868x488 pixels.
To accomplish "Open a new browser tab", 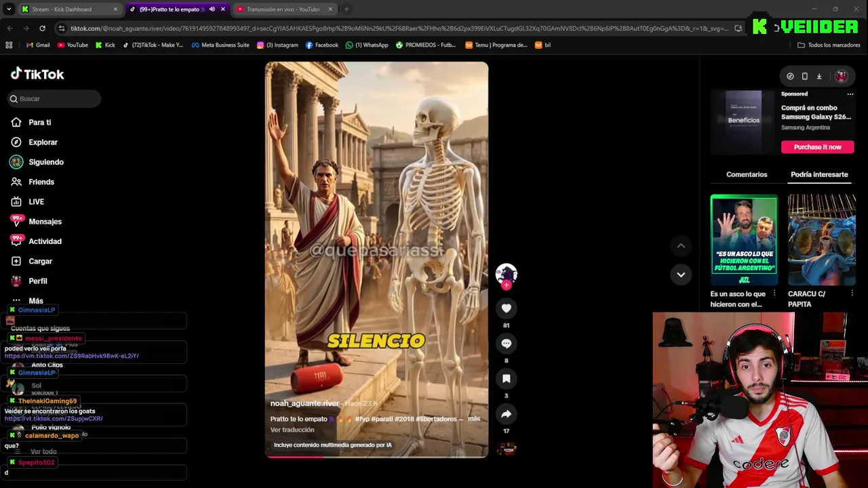I will (347, 9).
